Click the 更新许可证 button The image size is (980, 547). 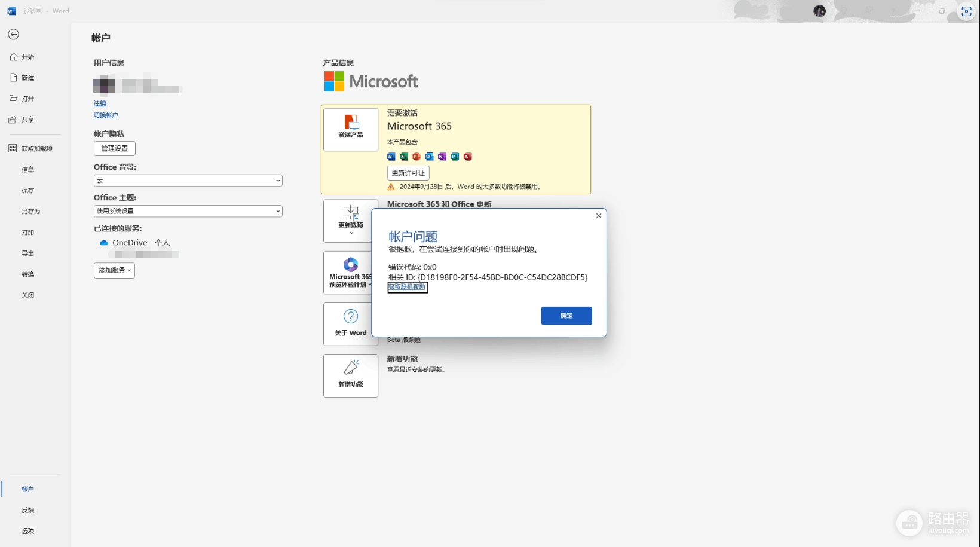coord(408,173)
